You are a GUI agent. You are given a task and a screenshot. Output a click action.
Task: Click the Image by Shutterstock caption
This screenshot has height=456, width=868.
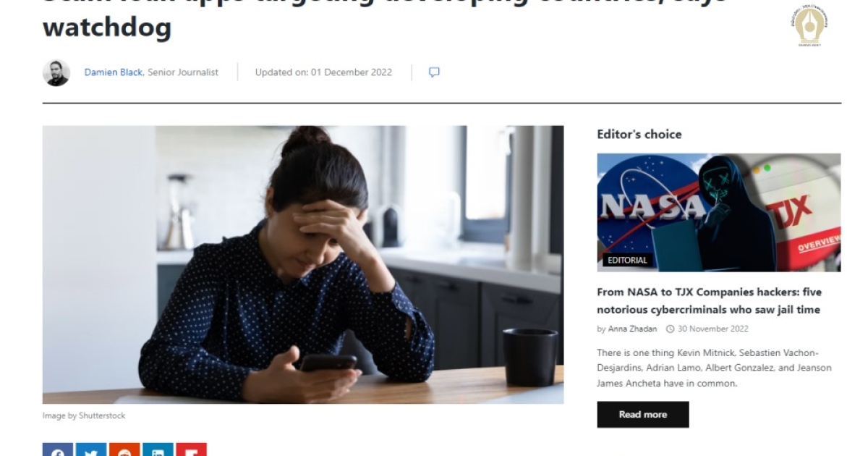(84, 415)
